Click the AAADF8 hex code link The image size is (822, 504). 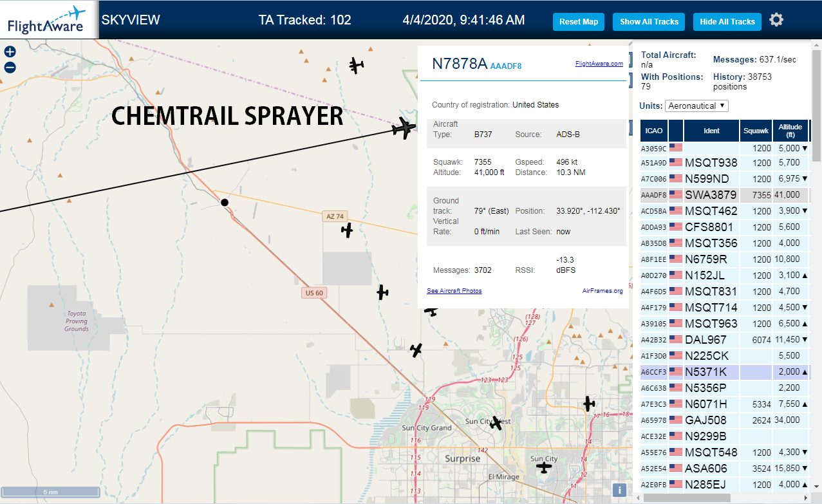tap(506, 66)
